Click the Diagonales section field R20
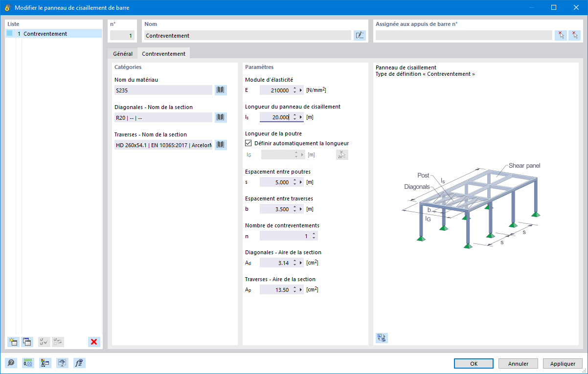 pos(163,117)
